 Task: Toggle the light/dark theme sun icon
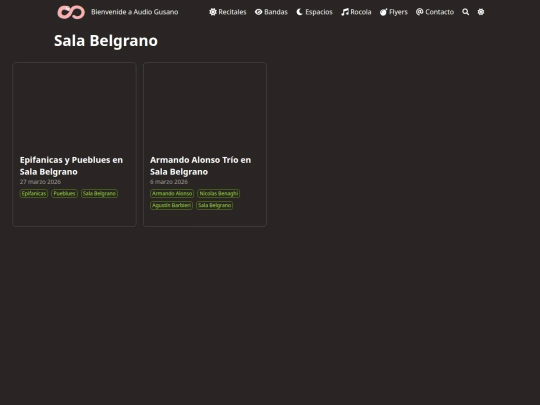coord(481,12)
